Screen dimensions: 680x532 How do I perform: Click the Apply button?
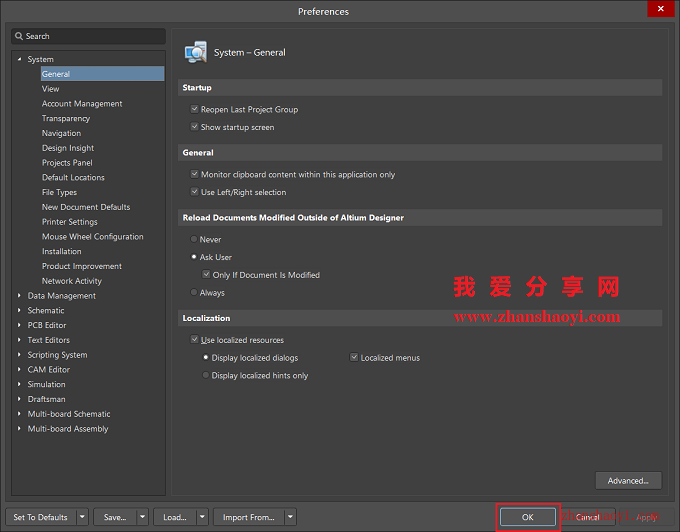[x=647, y=517]
